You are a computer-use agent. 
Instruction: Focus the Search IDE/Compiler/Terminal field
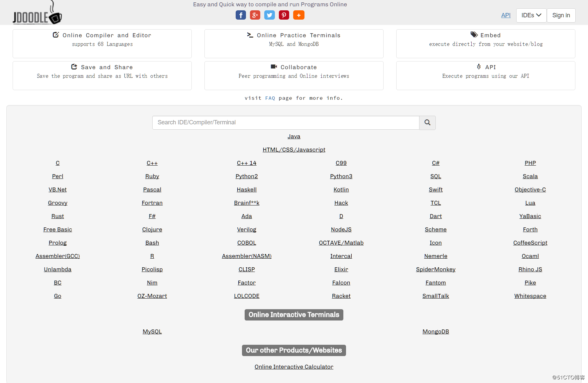(286, 123)
